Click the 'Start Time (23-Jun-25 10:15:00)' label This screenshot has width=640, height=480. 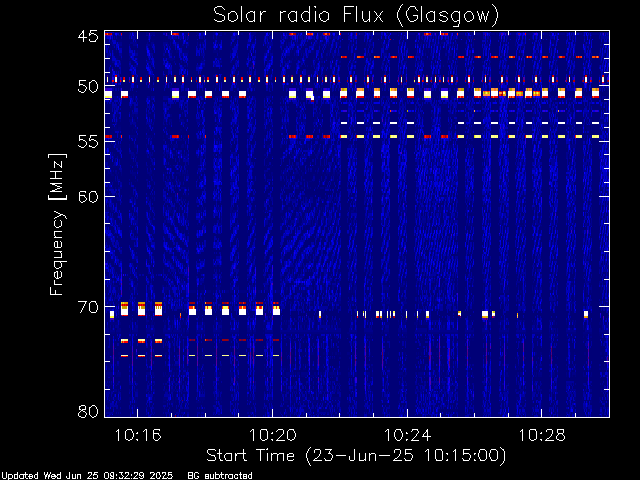point(356,456)
